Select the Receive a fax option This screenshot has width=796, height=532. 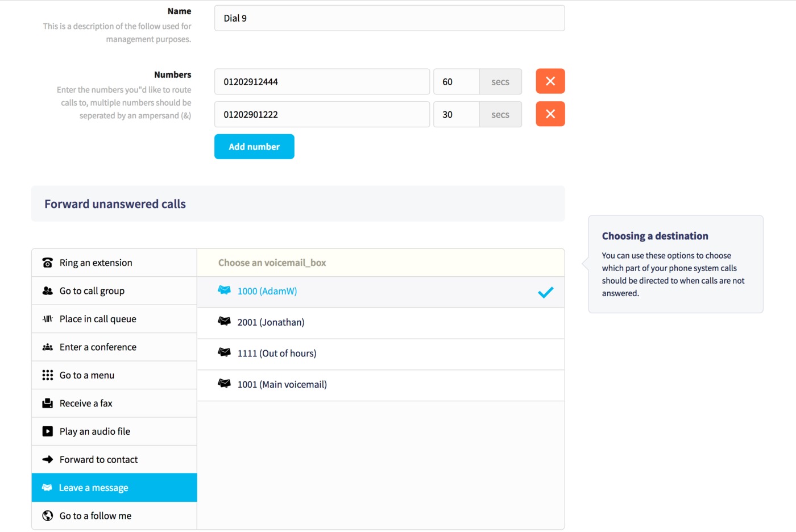click(114, 403)
